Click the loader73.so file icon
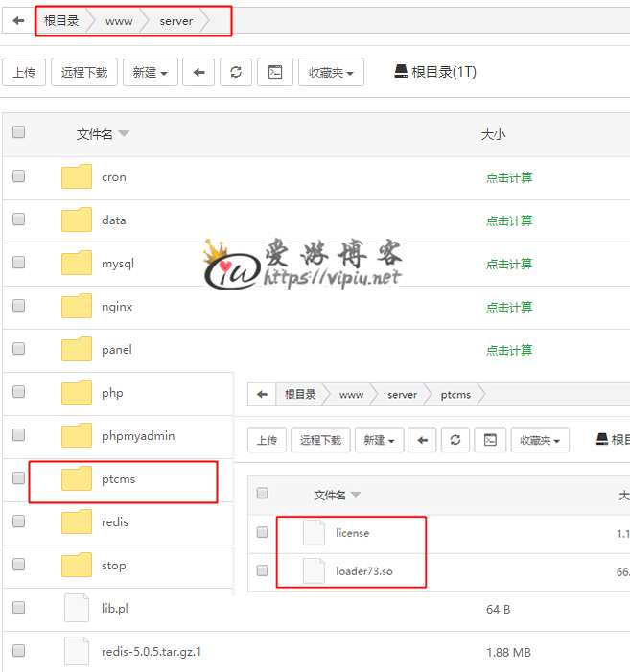Viewport: 630px width, 672px height. 314,570
